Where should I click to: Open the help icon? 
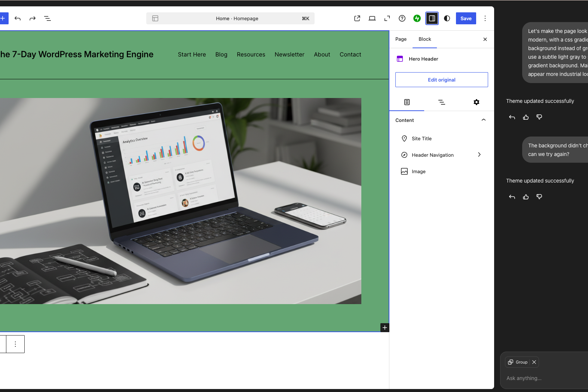click(402, 18)
